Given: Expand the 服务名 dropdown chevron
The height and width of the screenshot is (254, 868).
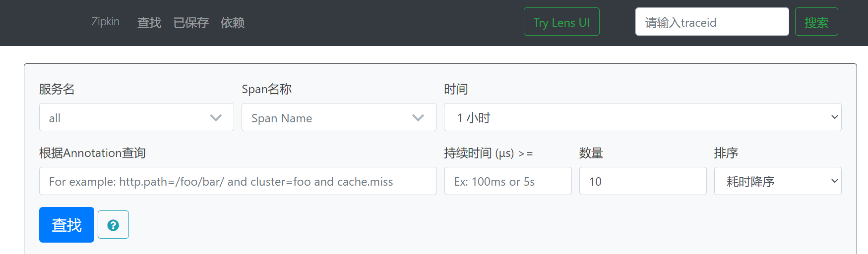Looking at the screenshot, I should tap(216, 118).
